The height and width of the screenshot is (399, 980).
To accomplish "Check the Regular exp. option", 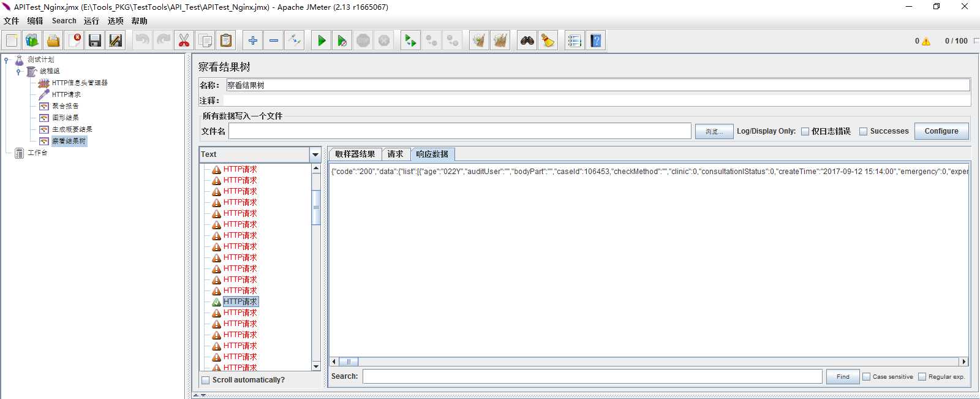I will click(922, 376).
